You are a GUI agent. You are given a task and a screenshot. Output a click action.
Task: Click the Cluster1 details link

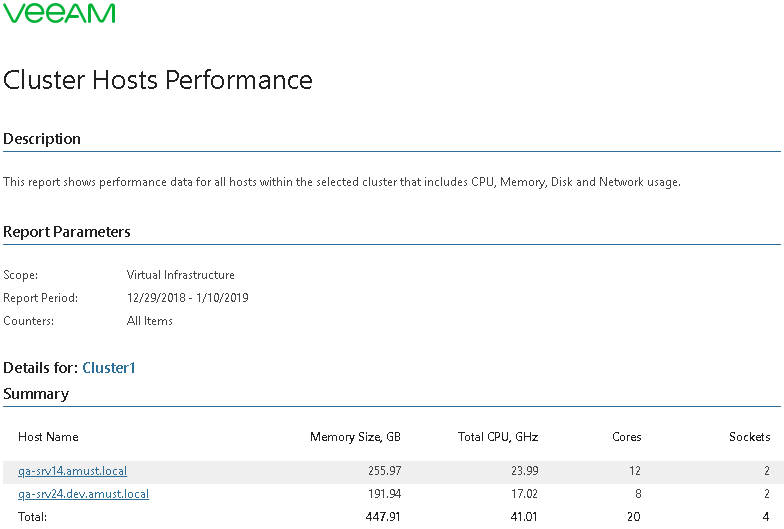(x=109, y=368)
